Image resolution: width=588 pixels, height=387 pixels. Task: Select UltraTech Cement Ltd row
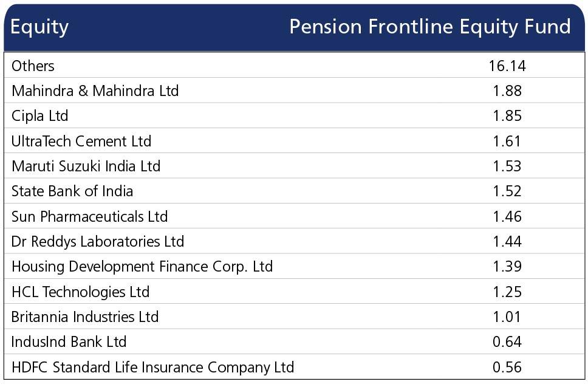coord(294,141)
